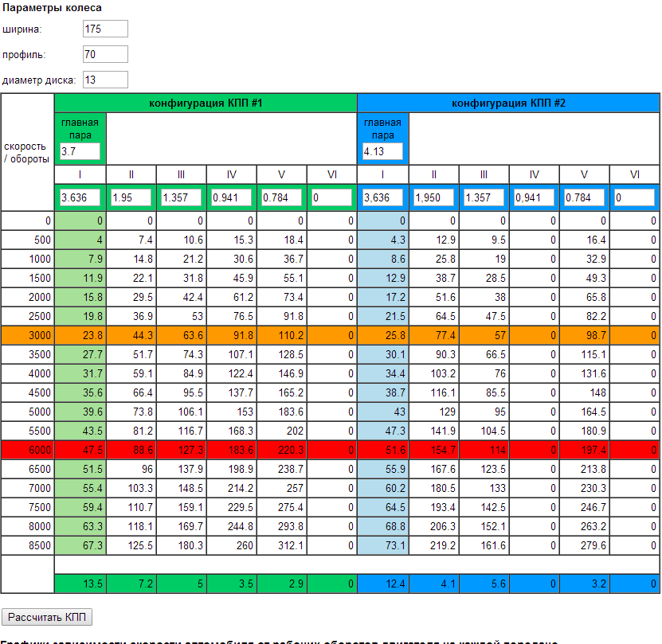Click главная пара input showing 4.13
Viewport: 662px width, 644px height.
tap(382, 151)
